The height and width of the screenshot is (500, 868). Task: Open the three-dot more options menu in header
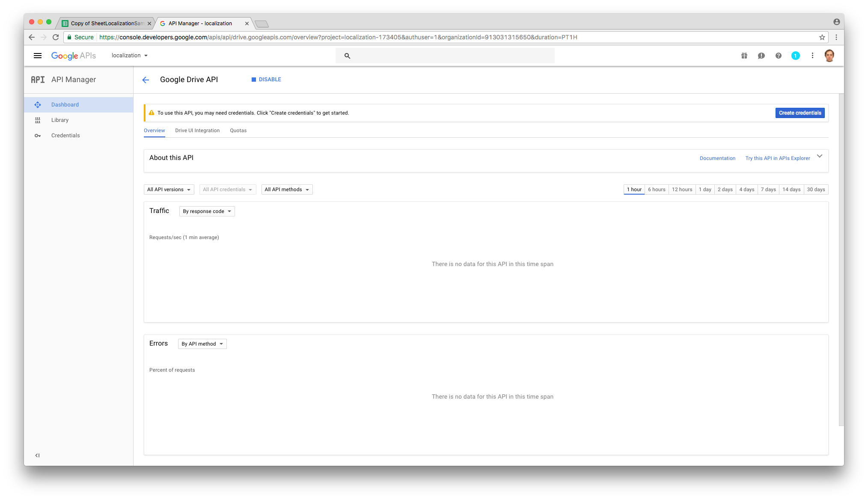tap(812, 56)
